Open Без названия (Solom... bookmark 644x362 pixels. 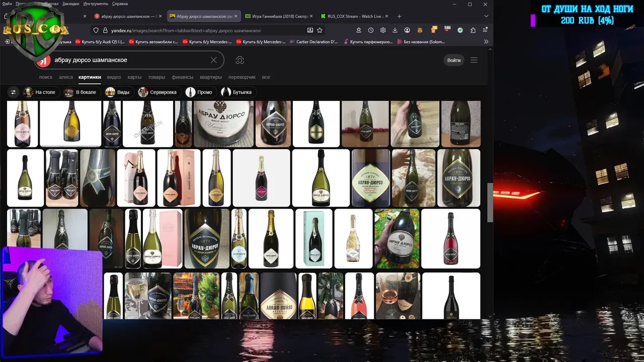tap(421, 42)
